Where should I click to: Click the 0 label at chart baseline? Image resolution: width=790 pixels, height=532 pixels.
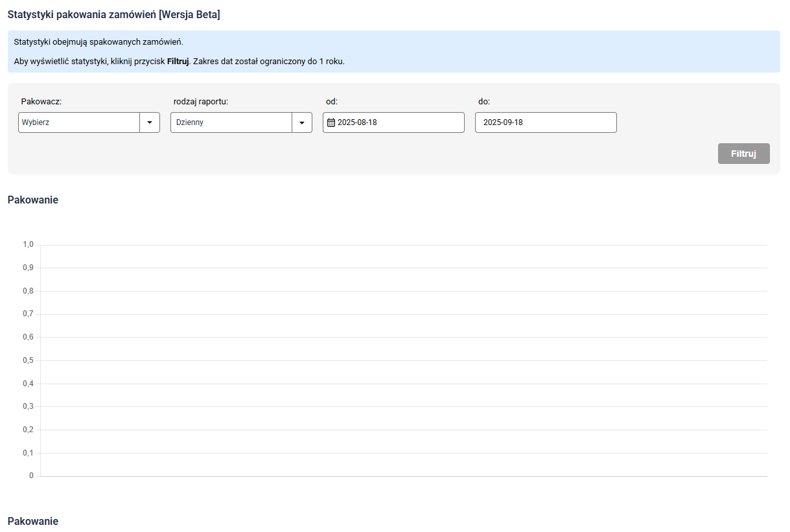click(x=31, y=476)
